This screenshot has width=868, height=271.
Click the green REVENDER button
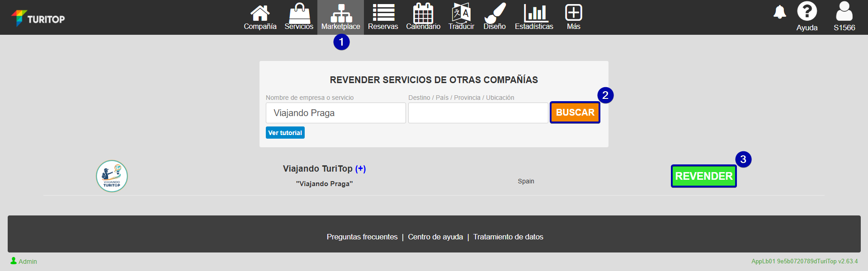click(x=704, y=176)
